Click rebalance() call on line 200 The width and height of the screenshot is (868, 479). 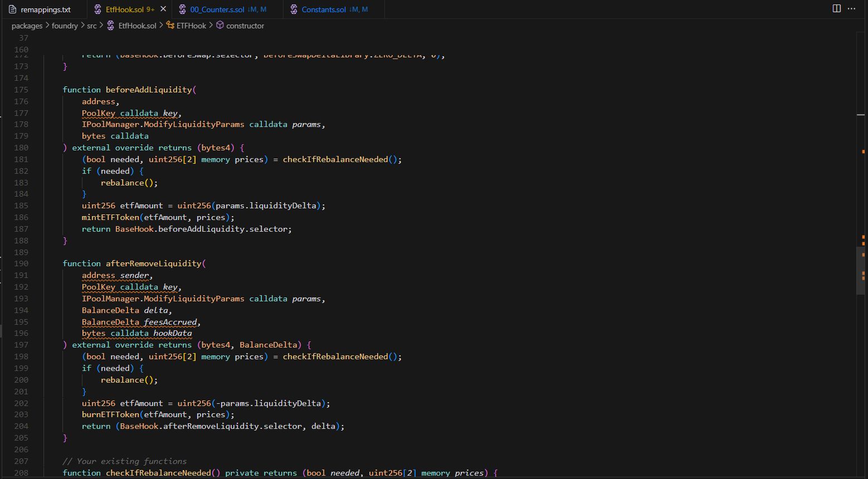click(x=129, y=380)
